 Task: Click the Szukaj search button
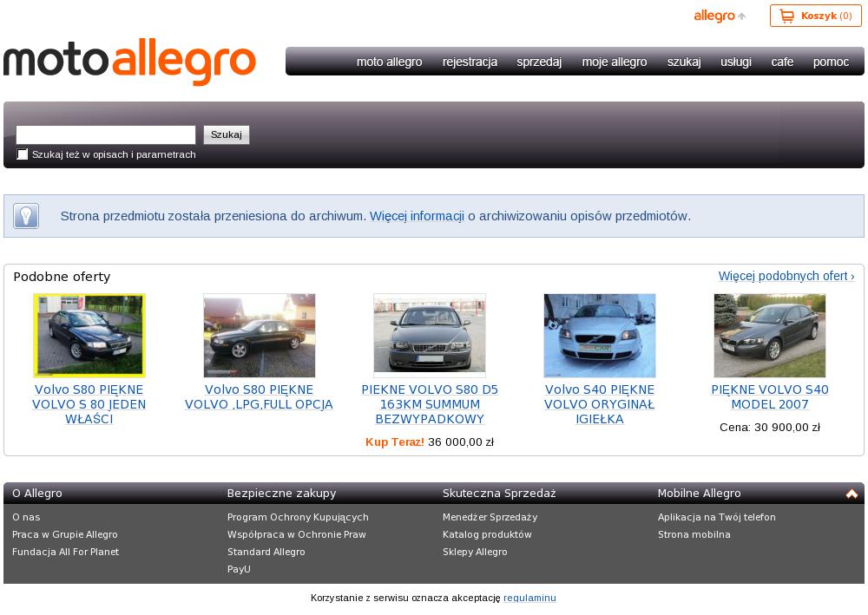pos(227,135)
